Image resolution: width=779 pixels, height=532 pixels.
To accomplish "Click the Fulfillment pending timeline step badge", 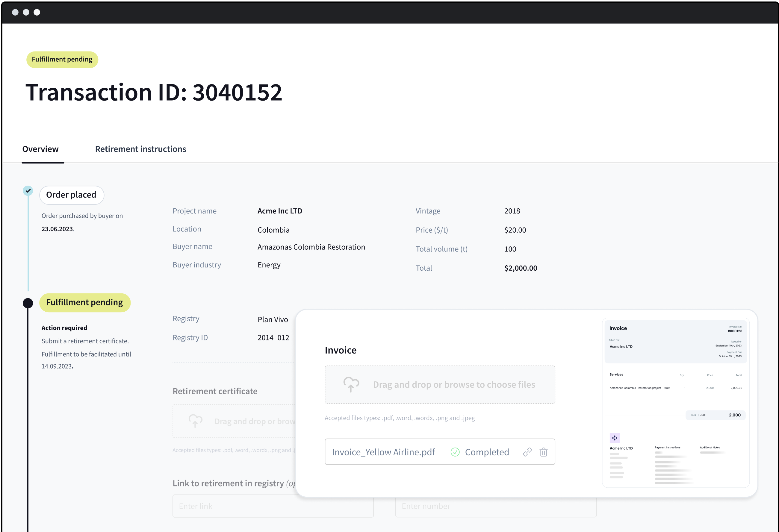I will pyautogui.click(x=85, y=302).
